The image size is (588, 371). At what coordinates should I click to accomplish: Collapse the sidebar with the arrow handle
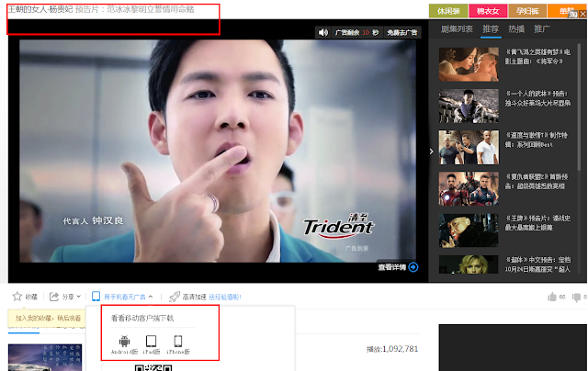(x=431, y=151)
